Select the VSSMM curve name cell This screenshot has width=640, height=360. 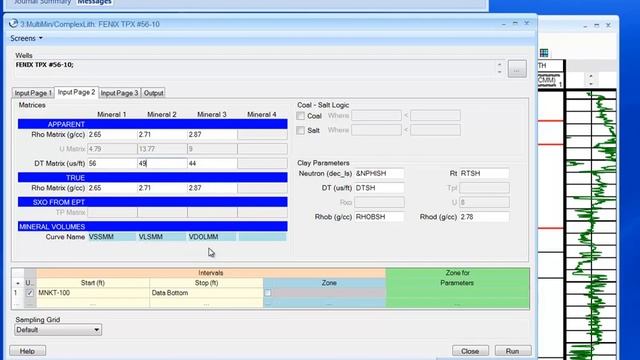[112, 237]
